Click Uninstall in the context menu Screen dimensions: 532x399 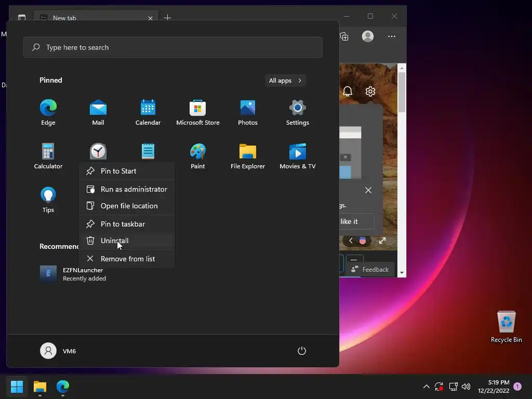pyautogui.click(x=127, y=241)
